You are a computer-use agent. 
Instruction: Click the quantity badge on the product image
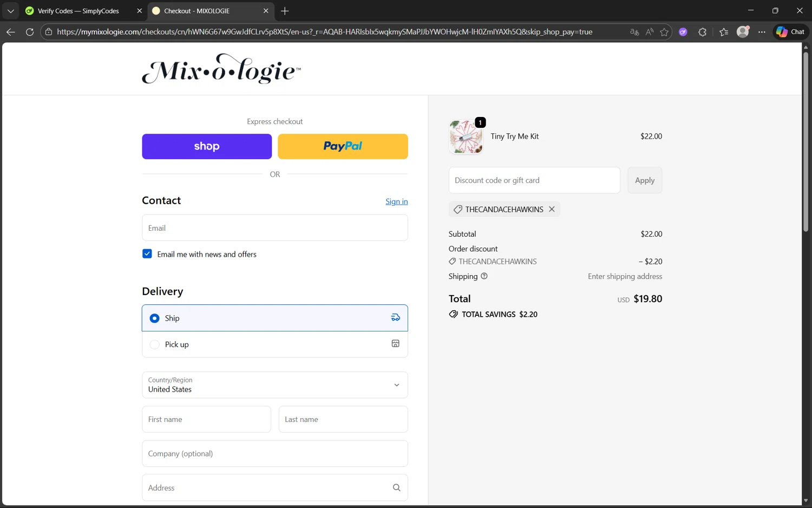[480, 122]
